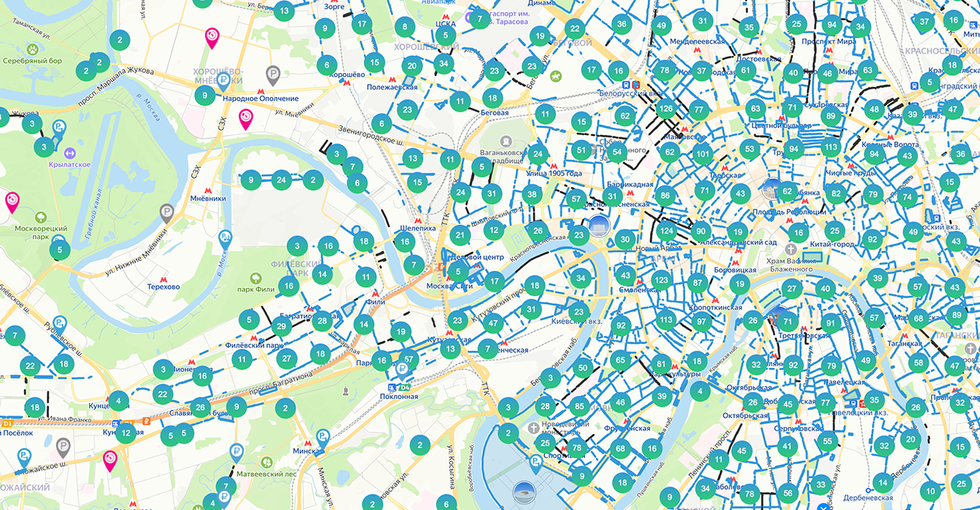Open parking cluster 126 near Белорусский вокзал

point(665,108)
